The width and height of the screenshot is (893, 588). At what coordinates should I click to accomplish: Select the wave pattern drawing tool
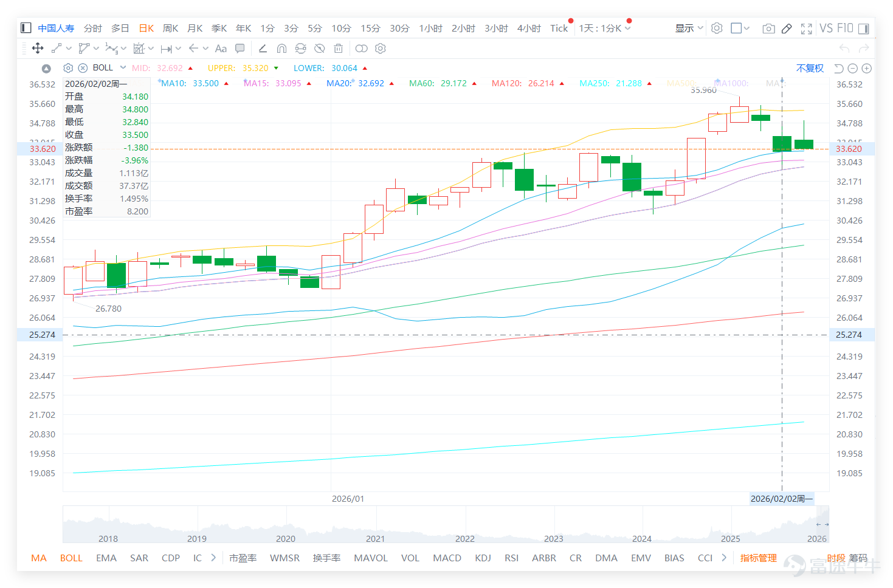coord(111,49)
